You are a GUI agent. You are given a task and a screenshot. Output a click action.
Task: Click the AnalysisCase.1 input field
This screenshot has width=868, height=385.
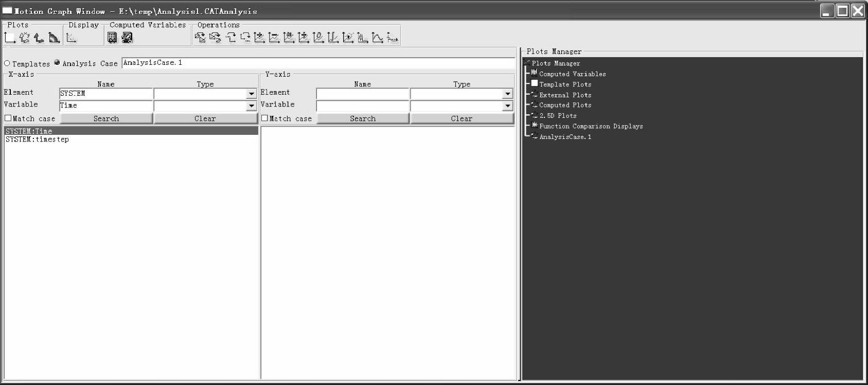coord(318,63)
